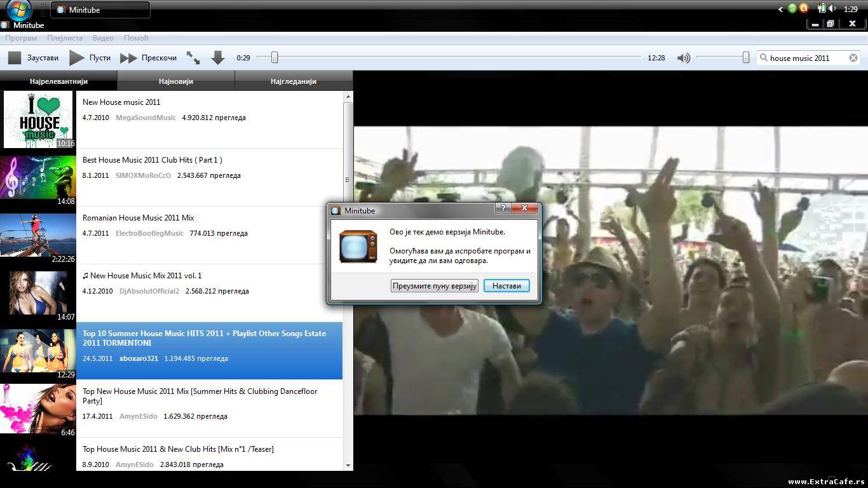
Task: Open the New House Music Mix 2011 vol. 1 thumbnail
Action: (38, 293)
